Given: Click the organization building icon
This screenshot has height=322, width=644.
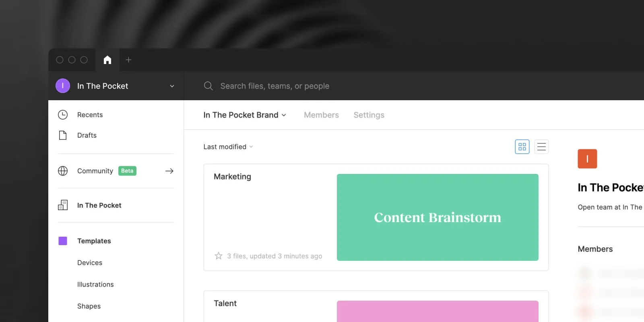Looking at the screenshot, I should point(63,205).
